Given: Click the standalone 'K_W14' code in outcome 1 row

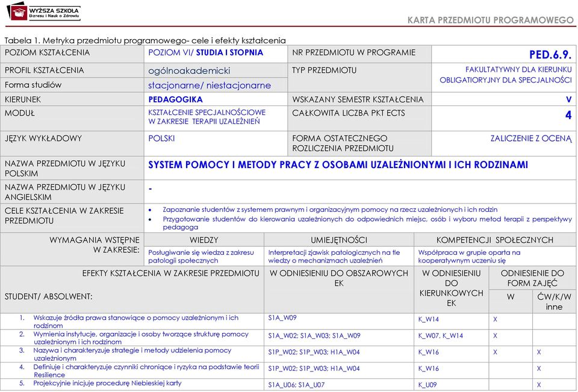Looking at the screenshot, I should pos(428,319).
